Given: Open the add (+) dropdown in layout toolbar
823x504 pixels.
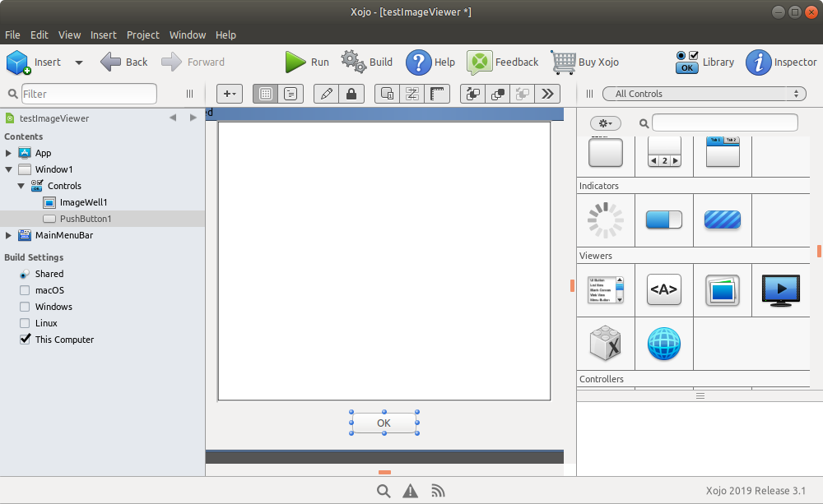Looking at the screenshot, I should point(230,94).
